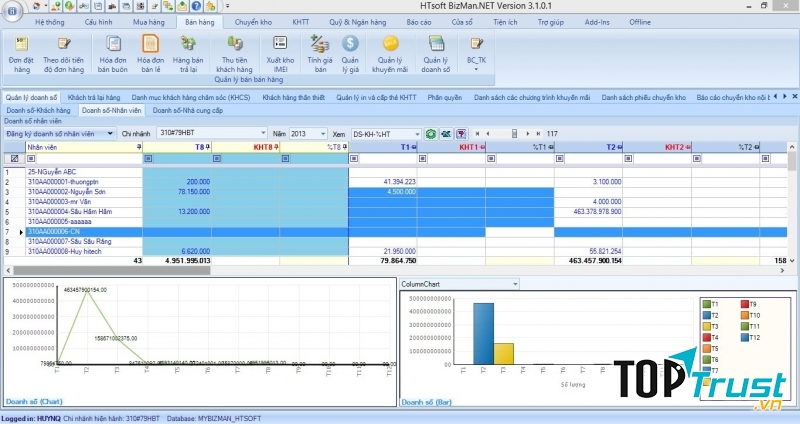Open filter operator for Nhân viên column
Viewport: 800px width, 424px height.
(31, 159)
